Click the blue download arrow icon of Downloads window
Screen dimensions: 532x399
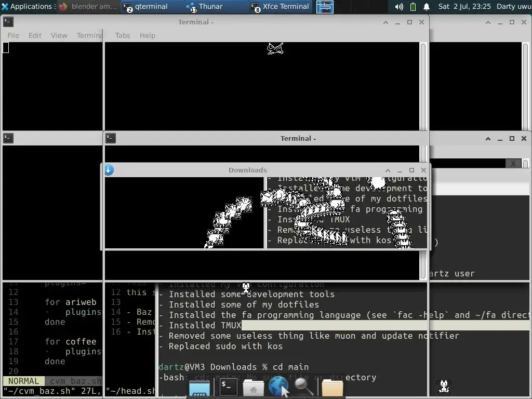pos(109,170)
